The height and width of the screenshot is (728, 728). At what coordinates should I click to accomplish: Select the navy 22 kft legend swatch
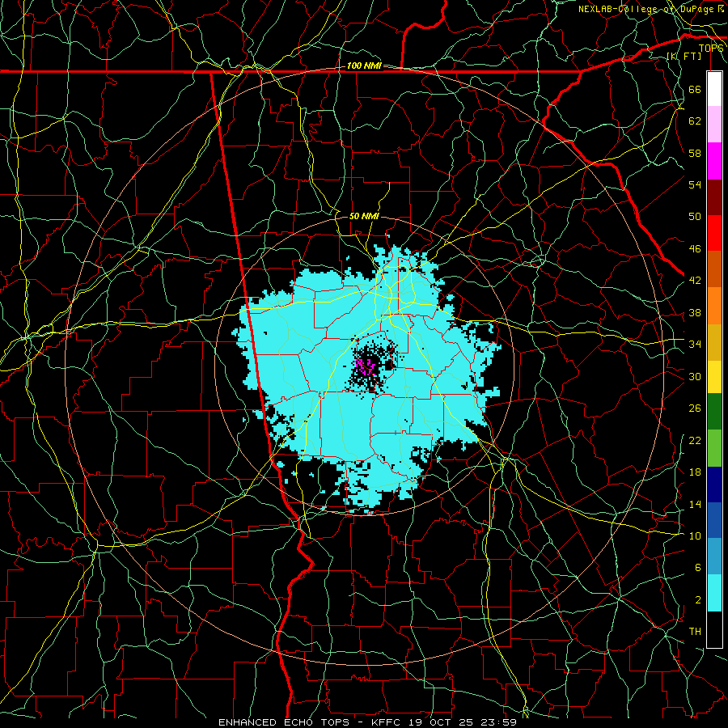(x=714, y=485)
